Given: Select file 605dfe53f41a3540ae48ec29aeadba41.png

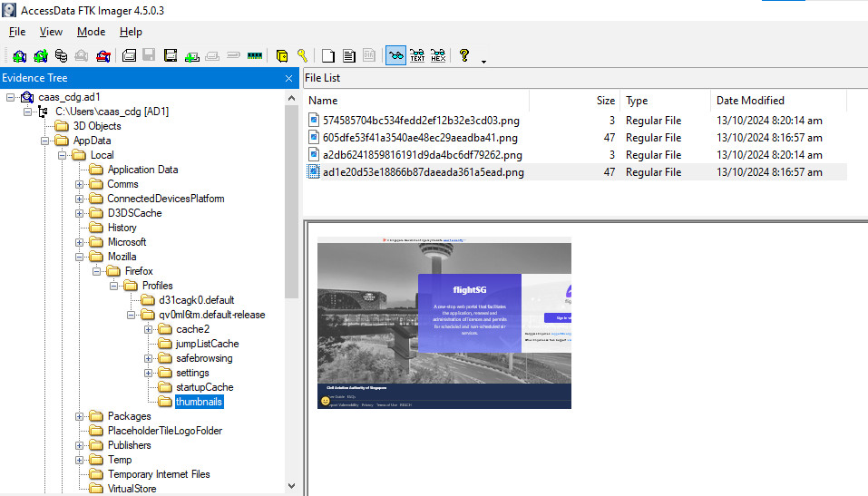Looking at the screenshot, I should (x=420, y=138).
